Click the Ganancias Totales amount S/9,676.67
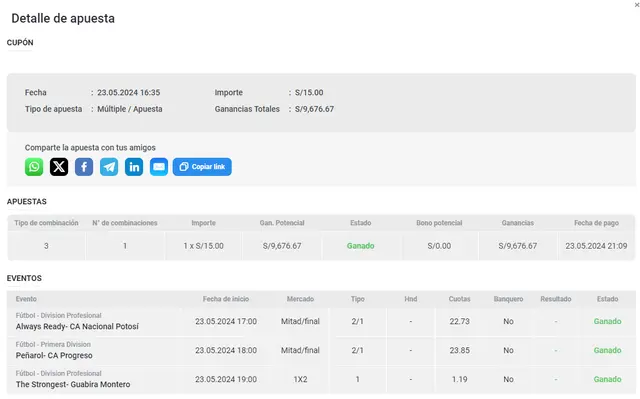Screen dimensions: 640x399 (x=314, y=109)
